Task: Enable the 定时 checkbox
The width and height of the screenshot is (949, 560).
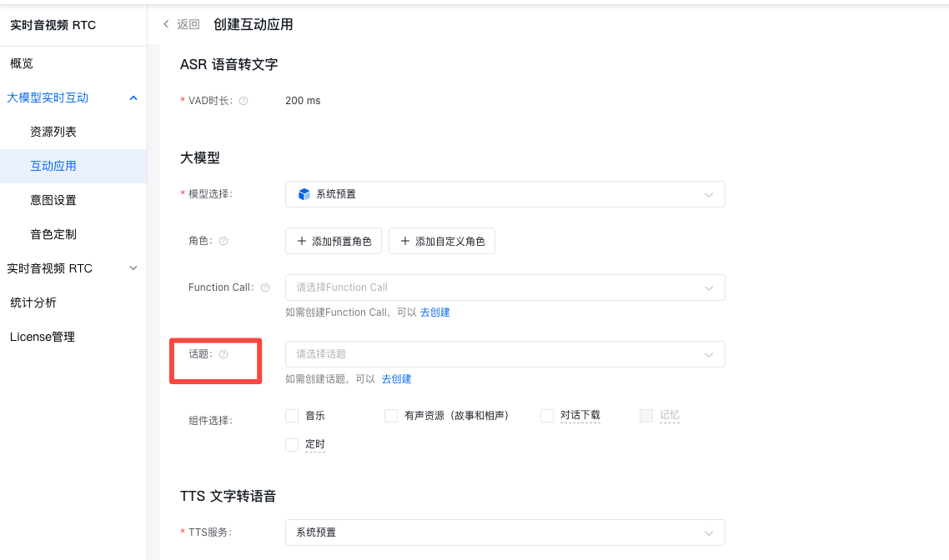Action: pos(292,445)
